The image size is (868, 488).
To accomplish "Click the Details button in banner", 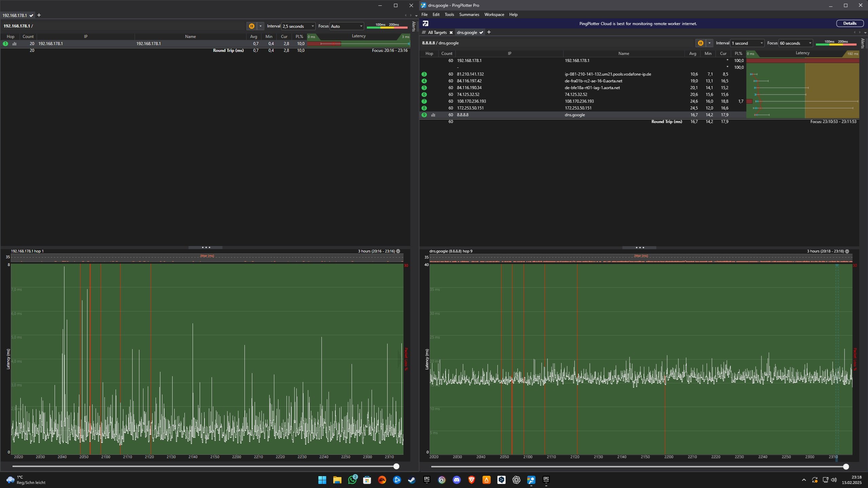I will point(849,23).
